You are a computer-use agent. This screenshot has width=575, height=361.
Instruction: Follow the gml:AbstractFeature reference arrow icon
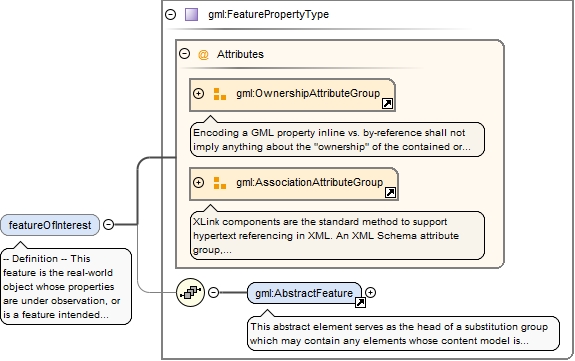(360, 302)
